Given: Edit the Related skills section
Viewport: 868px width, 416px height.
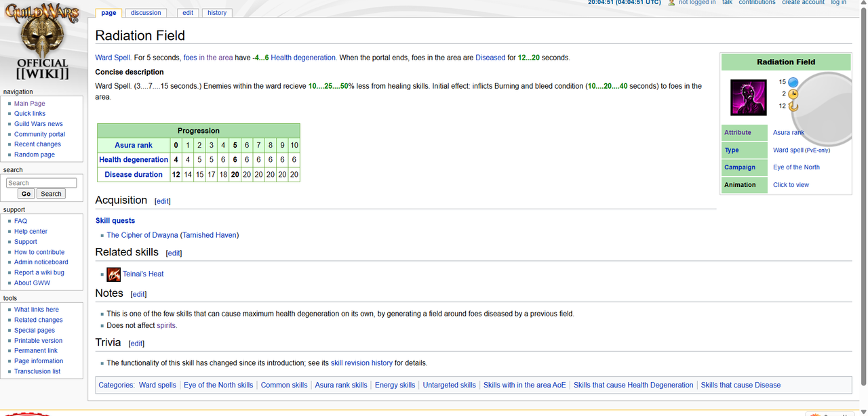Looking at the screenshot, I should 174,253.
